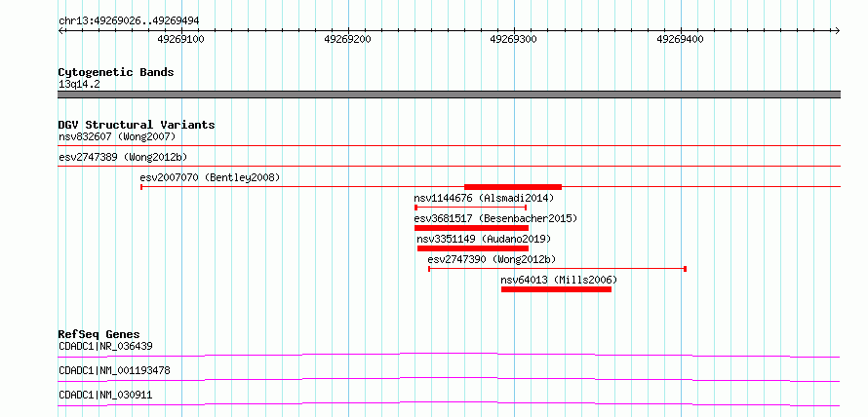Open variant esv2007070 (Bentley2008) label

211,177
